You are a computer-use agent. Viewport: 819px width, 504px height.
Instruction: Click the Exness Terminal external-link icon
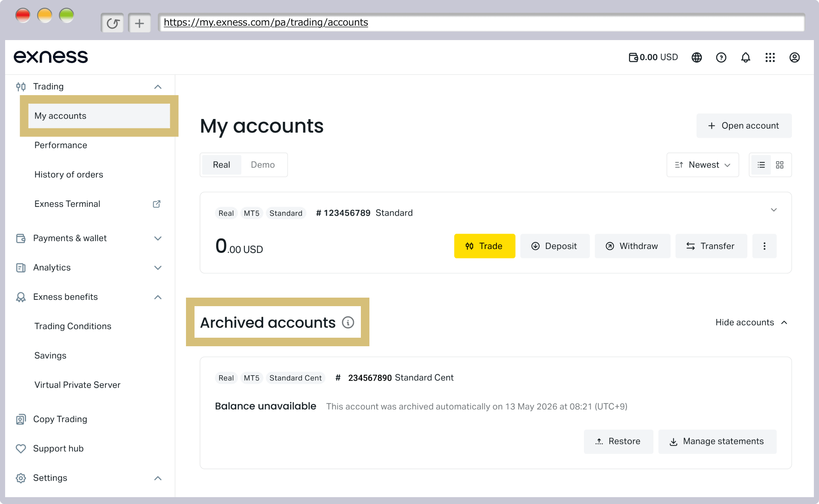157,204
